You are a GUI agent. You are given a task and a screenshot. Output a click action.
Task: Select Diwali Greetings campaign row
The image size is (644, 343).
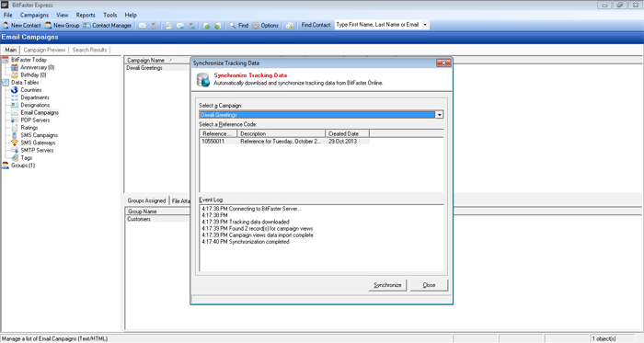click(x=144, y=68)
